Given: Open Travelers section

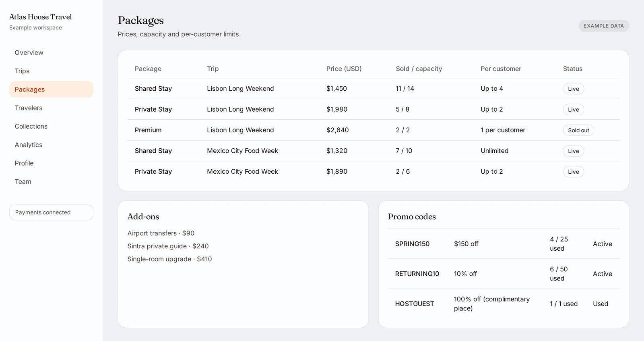Looking at the screenshot, I should click(x=51, y=108).
